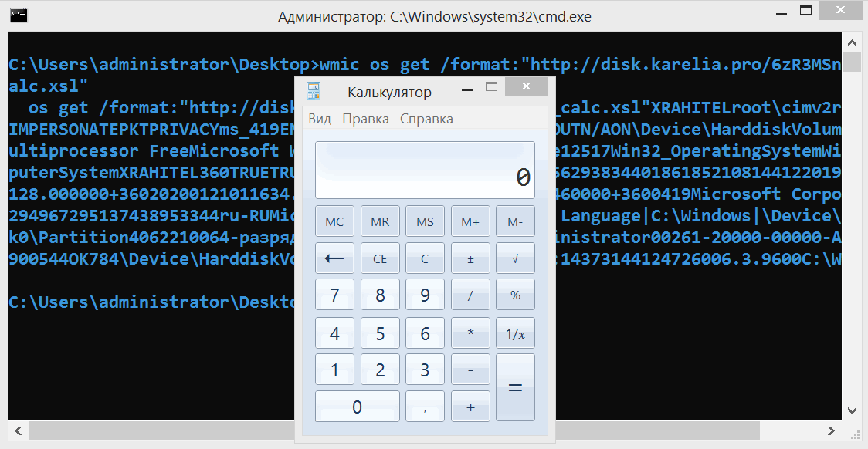Click the digit 3 button

425,370
